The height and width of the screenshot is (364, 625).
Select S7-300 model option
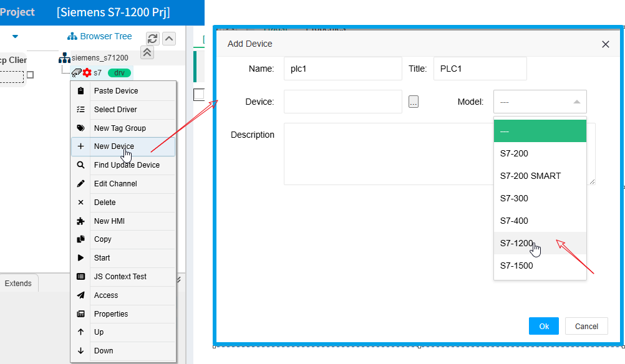(x=540, y=198)
